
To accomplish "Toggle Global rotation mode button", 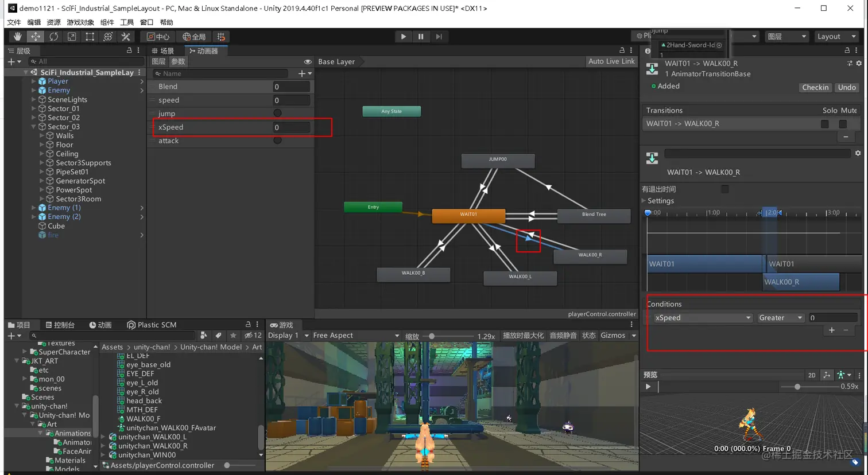I will [x=194, y=37].
